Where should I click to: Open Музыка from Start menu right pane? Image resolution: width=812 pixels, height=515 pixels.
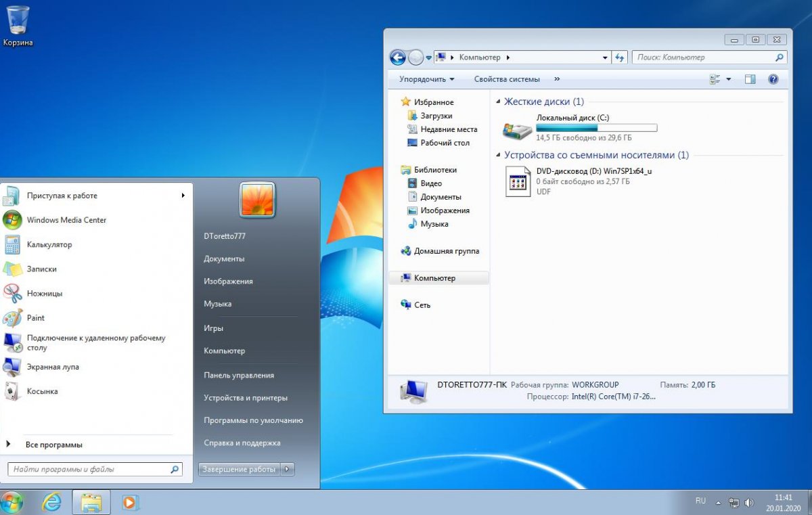[217, 304]
